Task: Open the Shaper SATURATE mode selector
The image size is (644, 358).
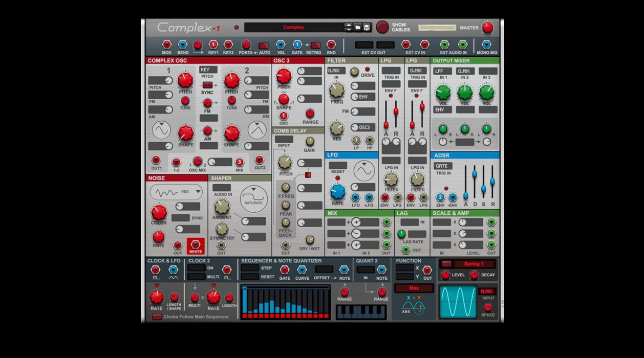Action: point(253,199)
